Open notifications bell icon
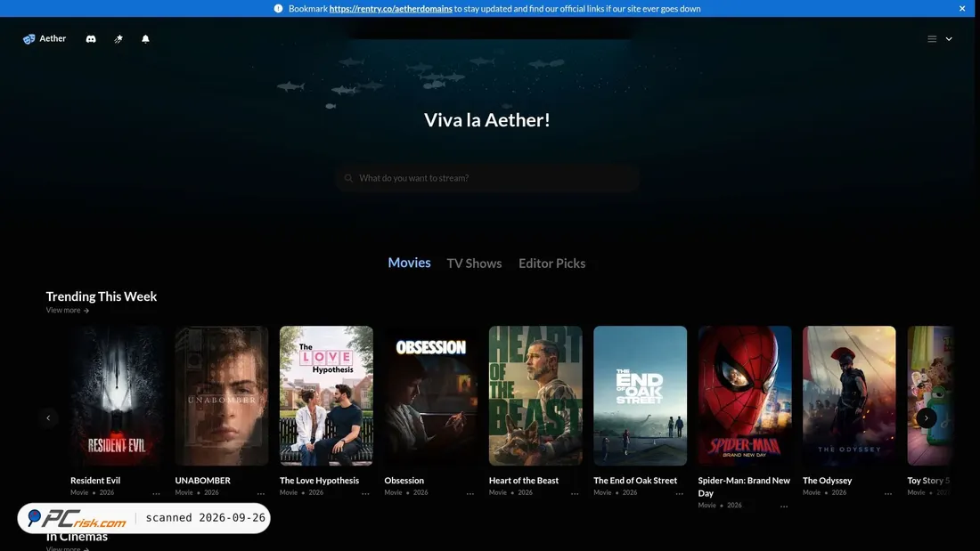The width and height of the screenshot is (980, 551). tap(145, 39)
